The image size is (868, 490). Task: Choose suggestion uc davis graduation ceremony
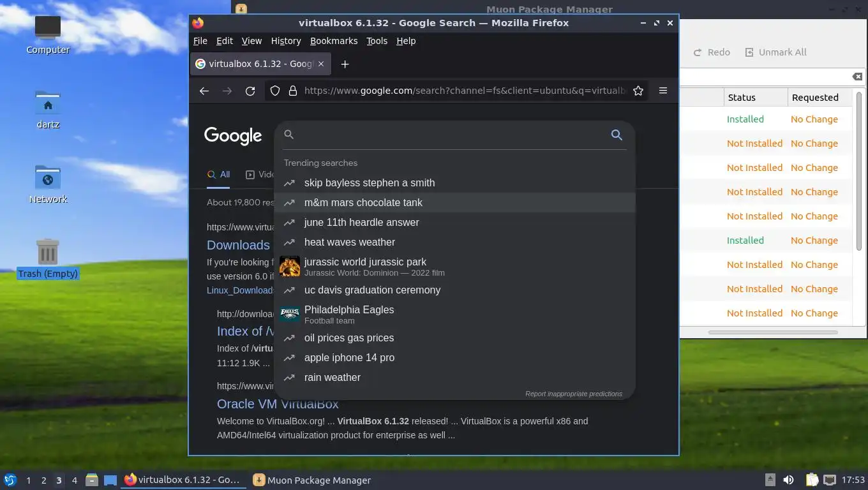(x=454, y=290)
